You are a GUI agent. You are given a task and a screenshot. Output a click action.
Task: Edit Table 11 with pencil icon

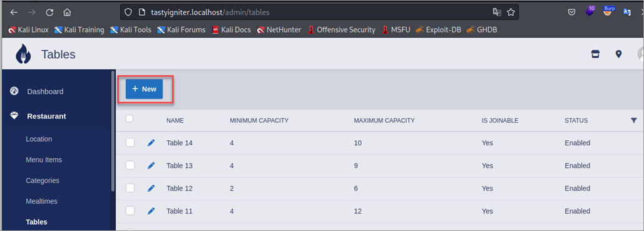[x=151, y=211]
